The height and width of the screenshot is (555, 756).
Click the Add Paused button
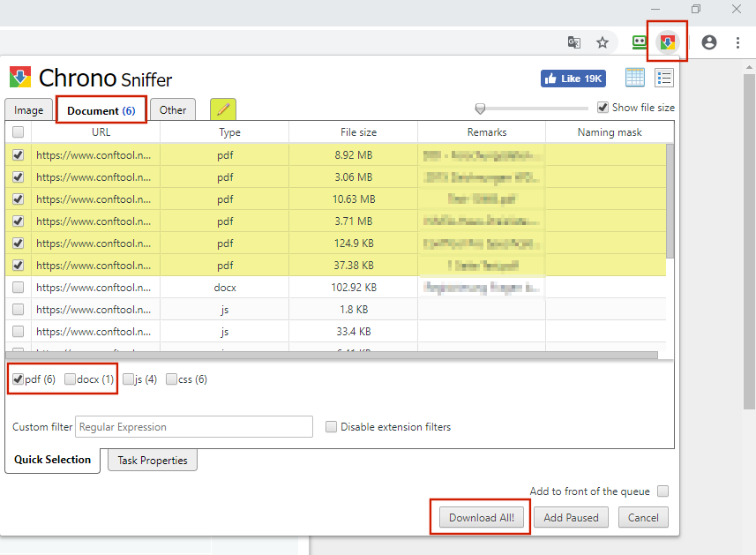click(571, 517)
